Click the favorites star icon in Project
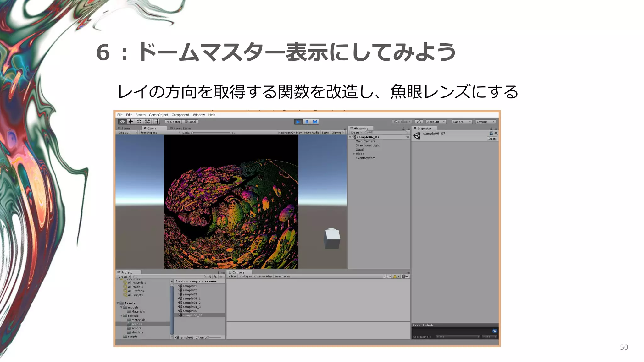Screen dimensions: 644x362 [221, 277]
